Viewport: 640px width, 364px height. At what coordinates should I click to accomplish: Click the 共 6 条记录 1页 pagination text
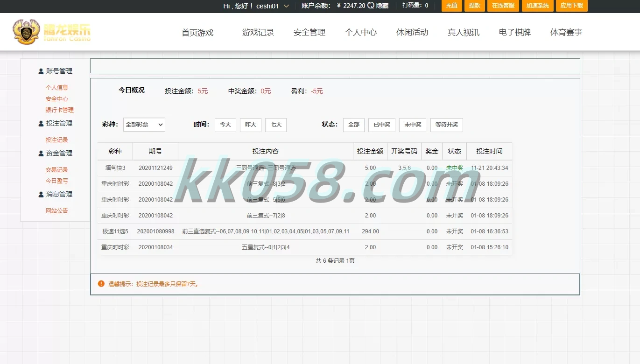click(335, 261)
